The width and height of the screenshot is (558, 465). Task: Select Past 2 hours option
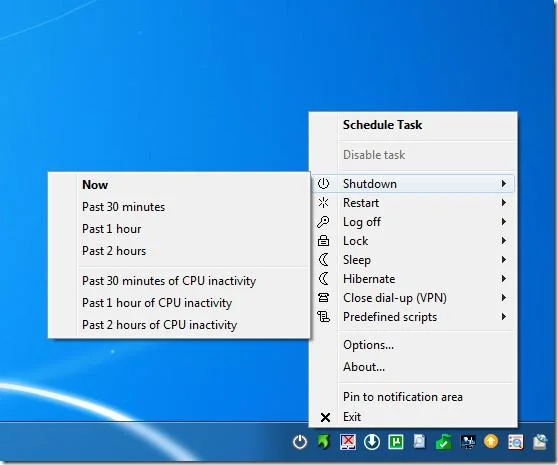click(x=114, y=251)
